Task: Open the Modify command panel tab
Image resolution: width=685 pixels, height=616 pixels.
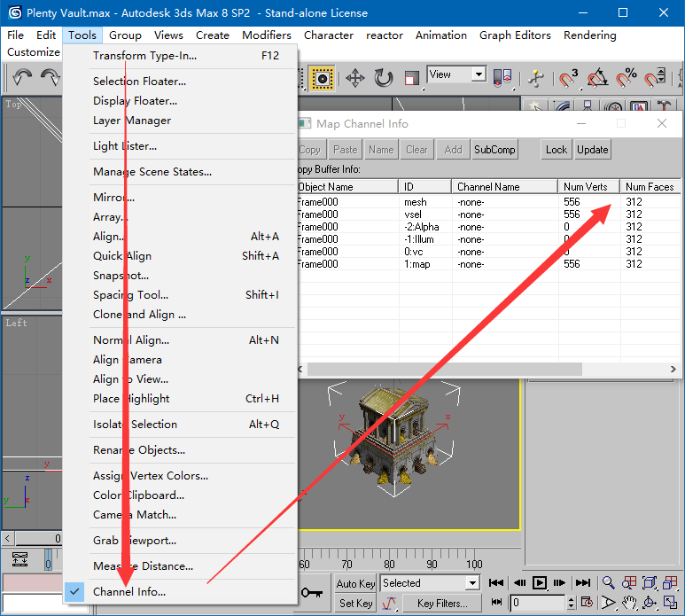Action: [562, 106]
